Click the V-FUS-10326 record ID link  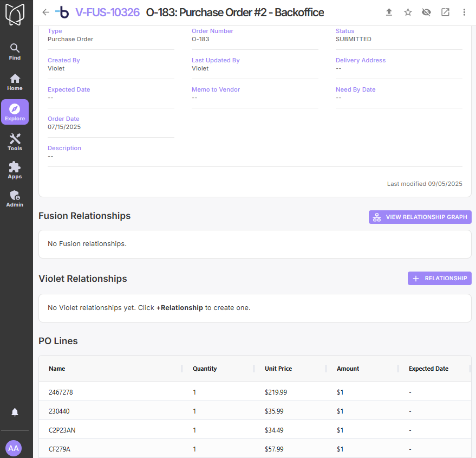[107, 12]
